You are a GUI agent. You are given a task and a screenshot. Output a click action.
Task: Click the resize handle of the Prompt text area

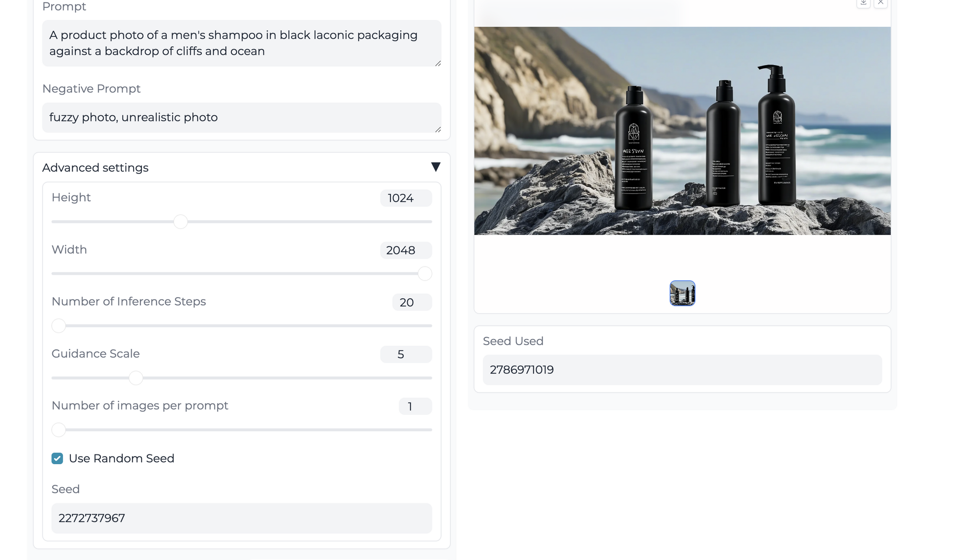[x=438, y=63]
